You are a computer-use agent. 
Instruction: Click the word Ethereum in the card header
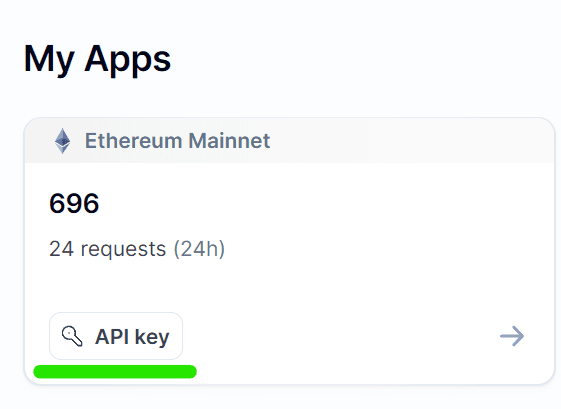[133, 141]
